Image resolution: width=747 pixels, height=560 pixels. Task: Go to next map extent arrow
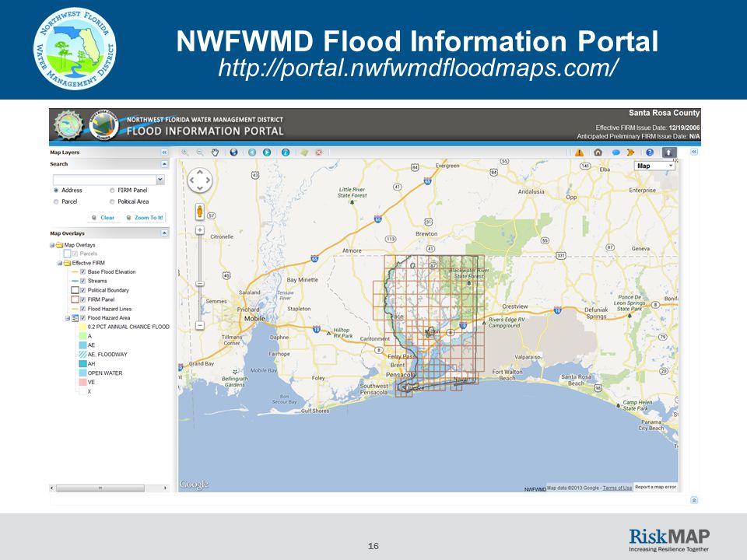point(267,152)
